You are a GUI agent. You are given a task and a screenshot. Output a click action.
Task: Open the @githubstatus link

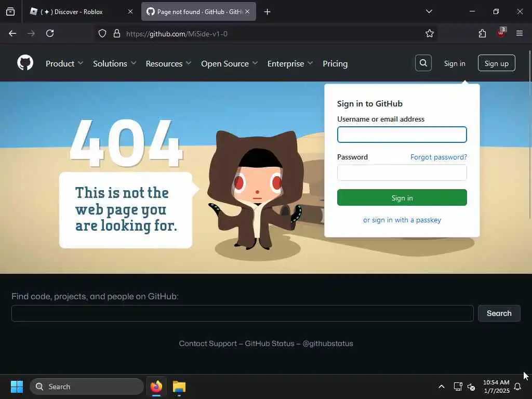[327, 343]
